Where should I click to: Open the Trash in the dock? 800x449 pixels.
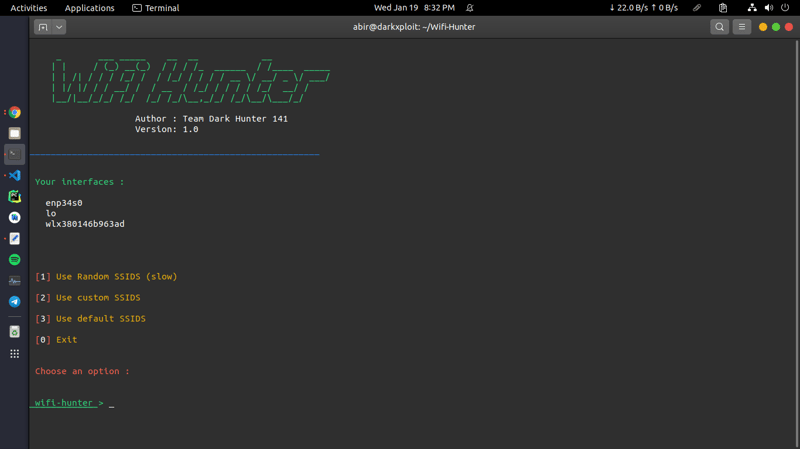pyautogui.click(x=15, y=331)
